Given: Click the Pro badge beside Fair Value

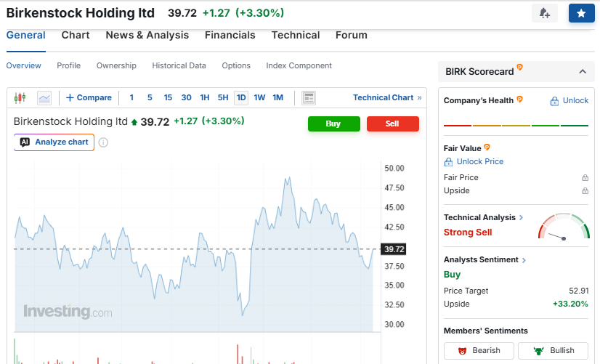Looking at the screenshot, I should point(487,147).
